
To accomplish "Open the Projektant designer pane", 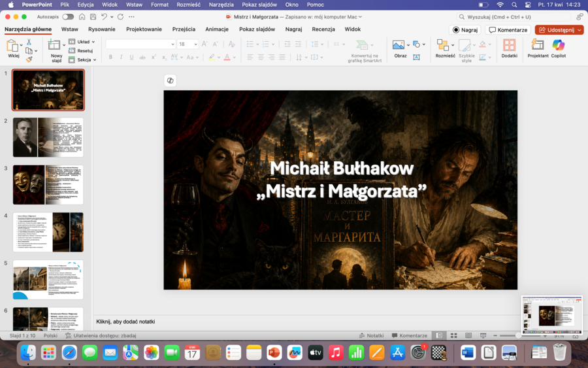I will [538, 46].
